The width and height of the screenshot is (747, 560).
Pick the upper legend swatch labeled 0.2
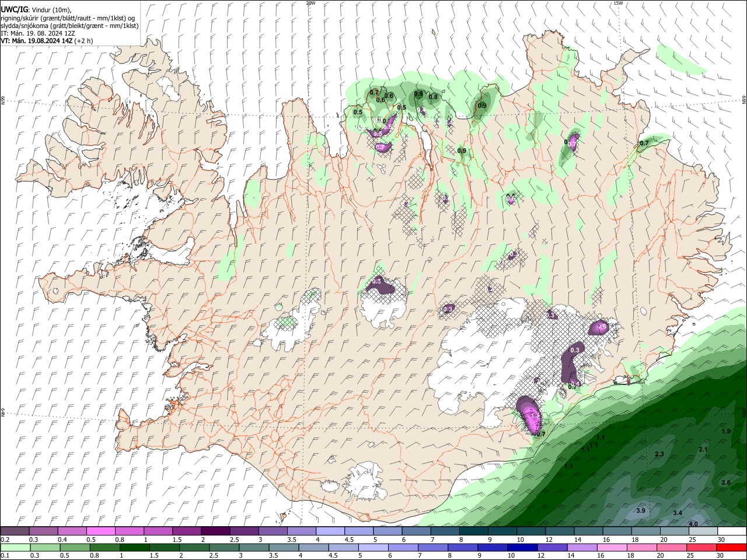pyautogui.click(x=15, y=531)
